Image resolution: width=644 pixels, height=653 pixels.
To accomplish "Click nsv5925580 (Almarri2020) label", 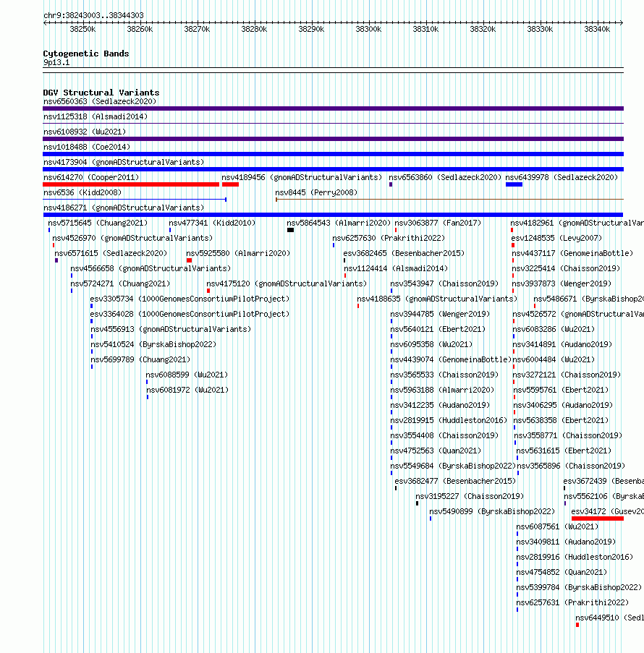I will point(238,254).
